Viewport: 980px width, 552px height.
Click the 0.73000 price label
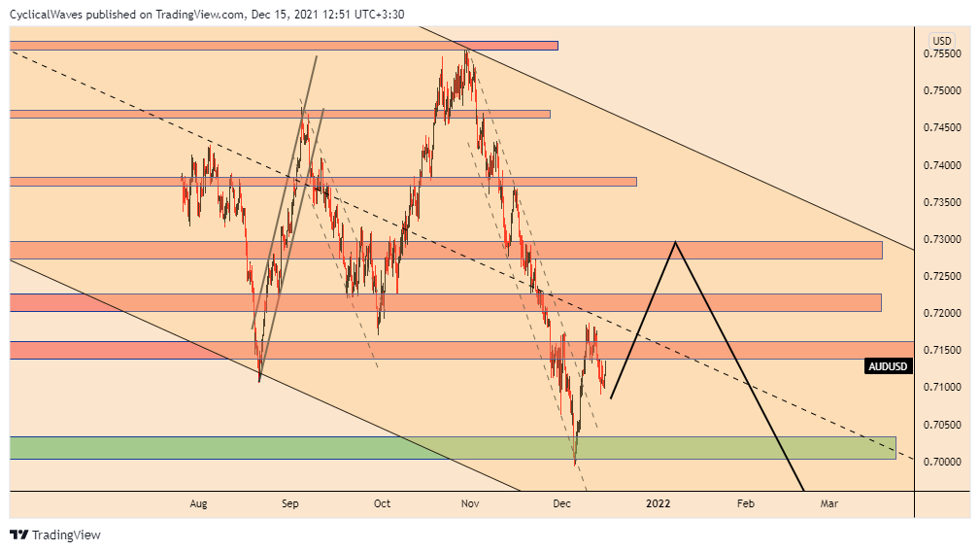point(942,239)
